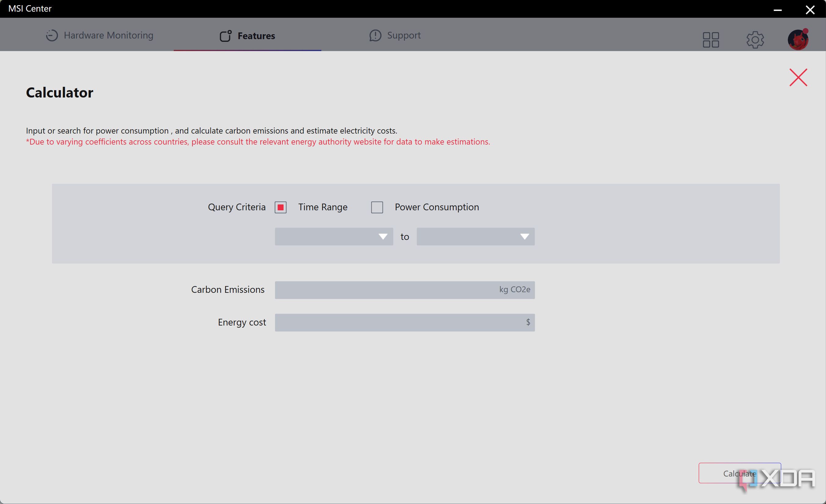
Task: Close the MSI Center window
Action: tap(810, 9)
